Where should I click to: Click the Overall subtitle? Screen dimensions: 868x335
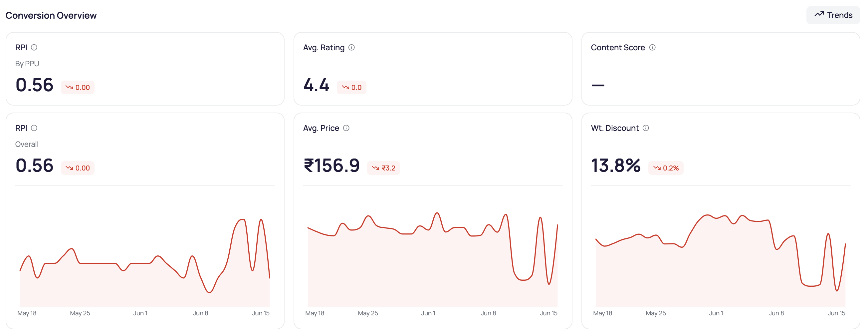click(x=27, y=144)
